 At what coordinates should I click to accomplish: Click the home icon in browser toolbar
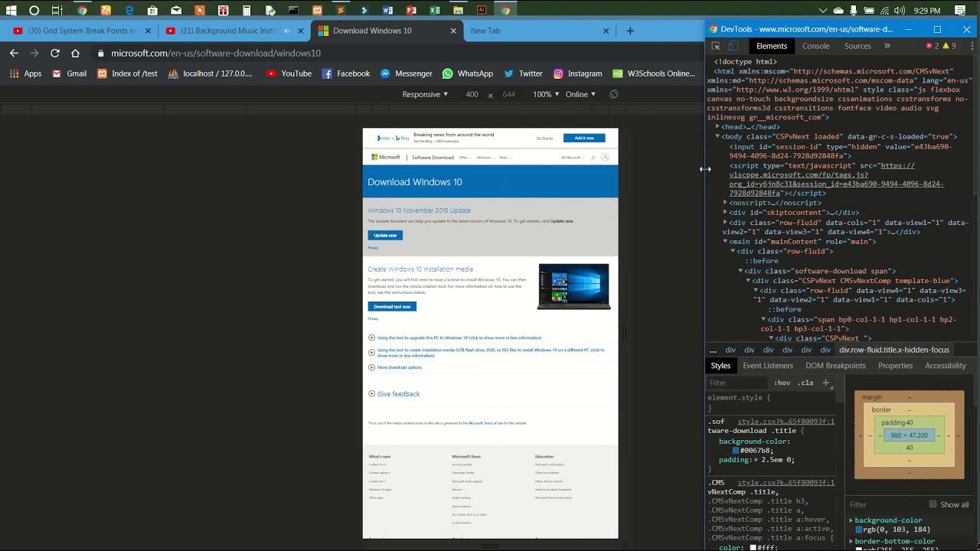click(x=75, y=53)
